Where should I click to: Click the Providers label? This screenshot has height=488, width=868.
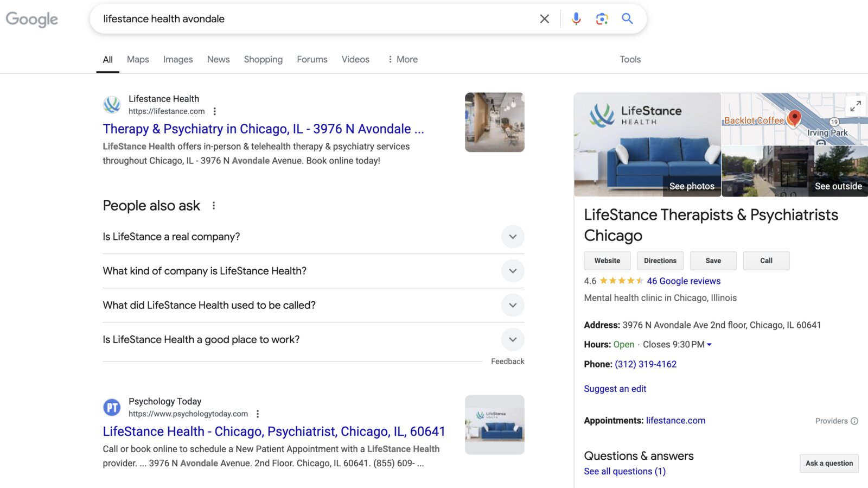(x=831, y=421)
